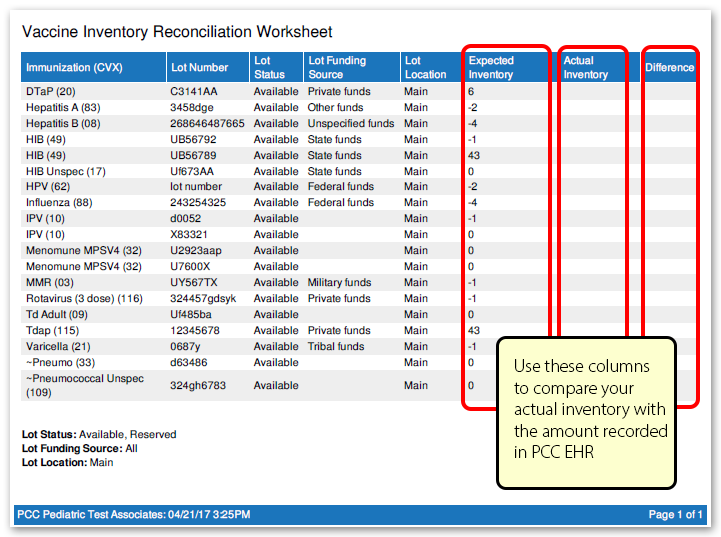The image size is (721, 537).
Task: Click the Lot Status: Available, Reserved filter line
Action: (x=99, y=434)
